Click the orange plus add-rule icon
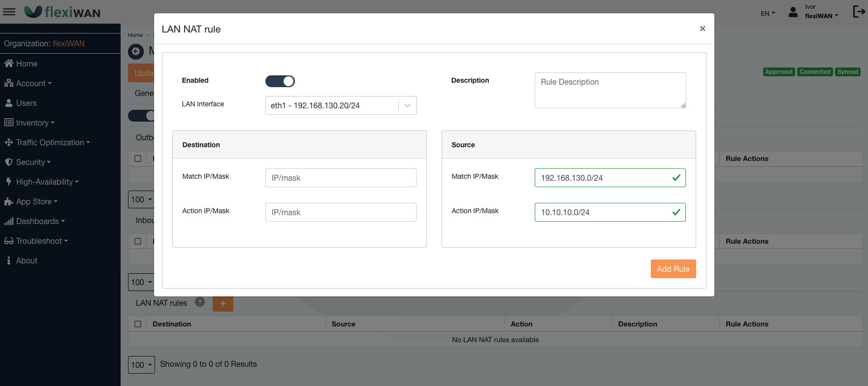Viewport: 868px width, 386px height. click(223, 303)
